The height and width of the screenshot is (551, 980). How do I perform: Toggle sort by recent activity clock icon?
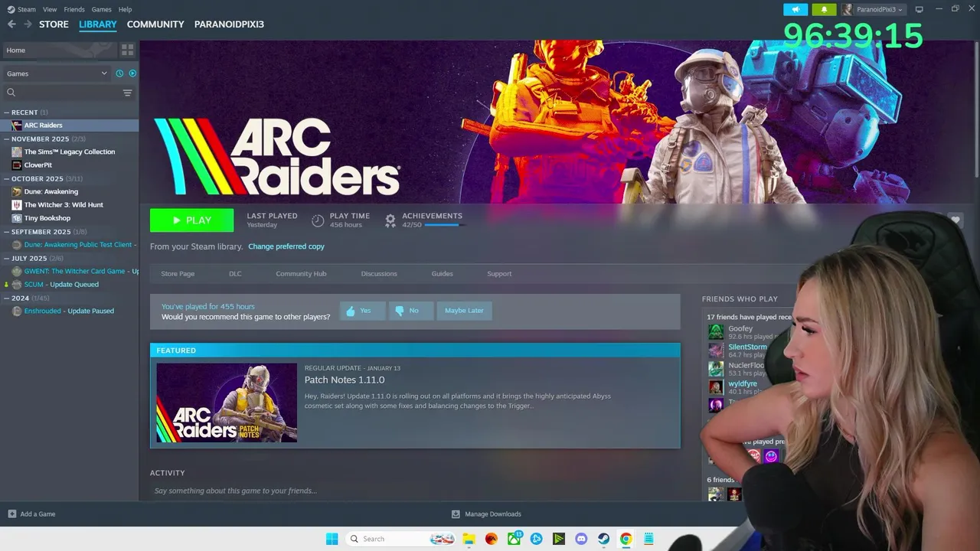(x=119, y=73)
